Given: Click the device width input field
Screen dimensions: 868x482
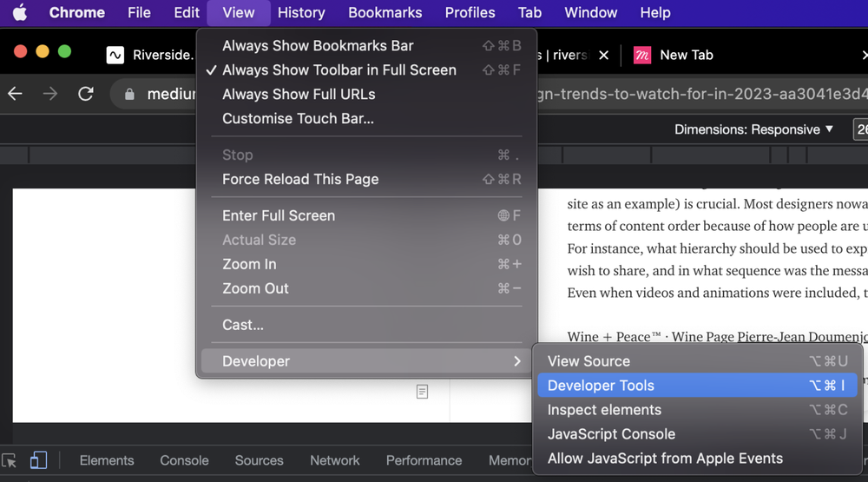Looking at the screenshot, I should click(x=861, y=129).
